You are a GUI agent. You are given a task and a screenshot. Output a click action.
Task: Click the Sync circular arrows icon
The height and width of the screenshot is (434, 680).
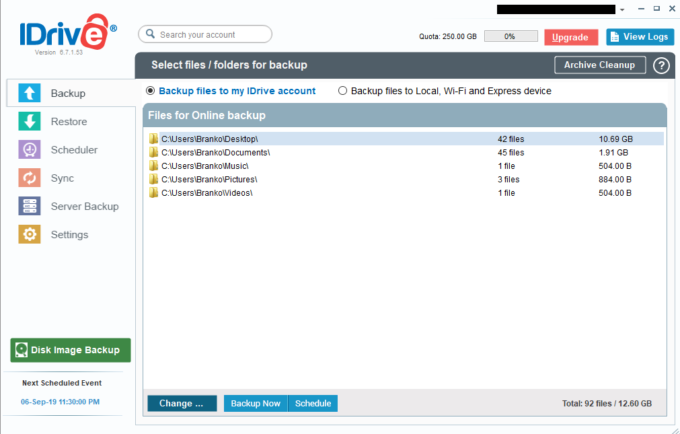pyautogui.click(x=29, y=178)
